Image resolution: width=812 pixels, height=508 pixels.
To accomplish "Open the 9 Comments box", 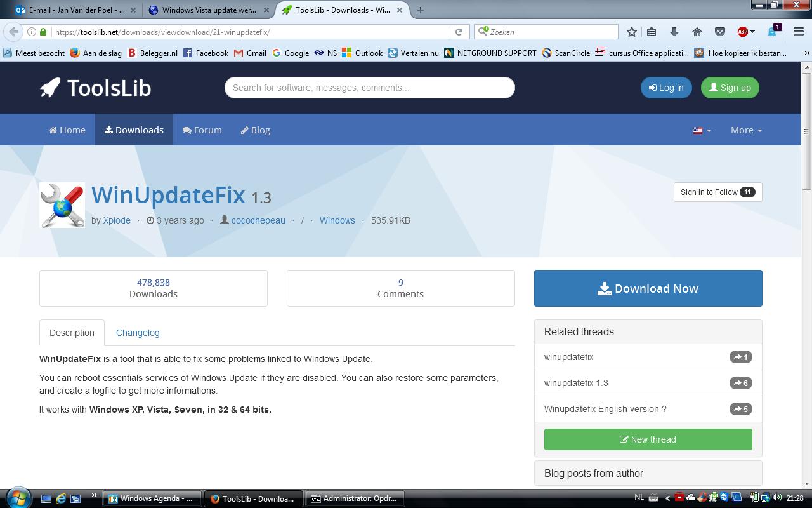I will (x=400, y=288).
